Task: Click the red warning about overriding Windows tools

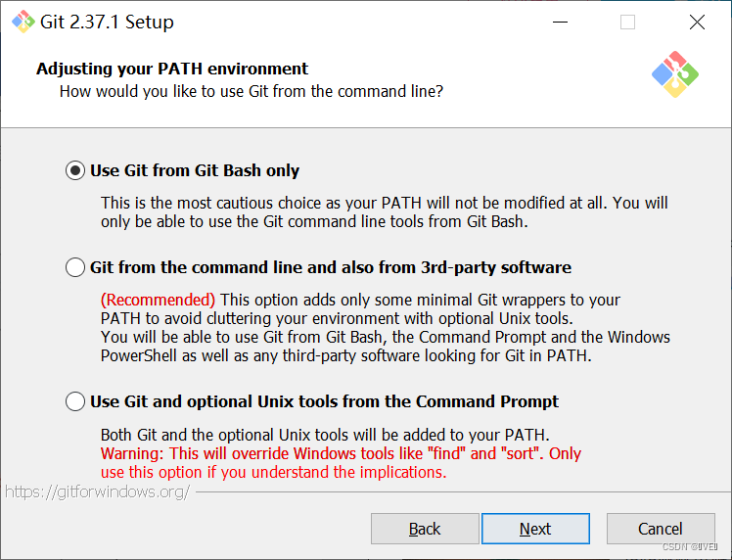Action: 341,463
